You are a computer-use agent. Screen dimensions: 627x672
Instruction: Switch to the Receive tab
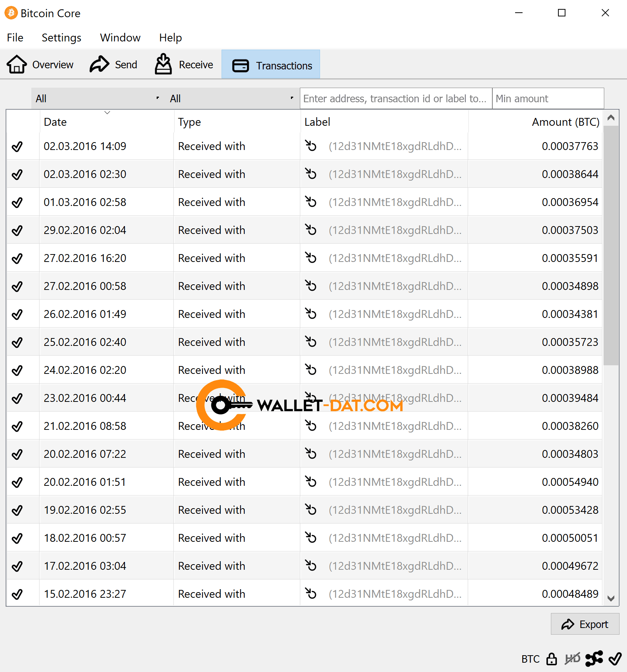184,65
